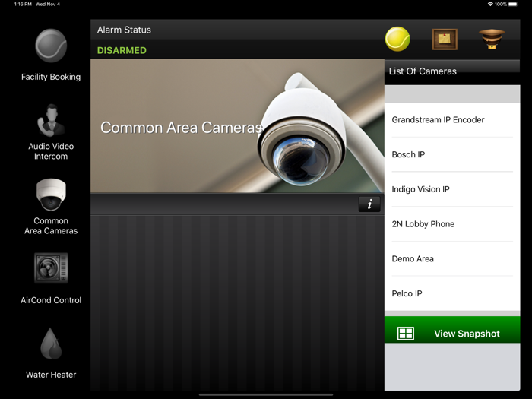Tap the Common Area Cameras banner image
The width and height of the screenshot is (532, 399).
(x=237, y=126)
